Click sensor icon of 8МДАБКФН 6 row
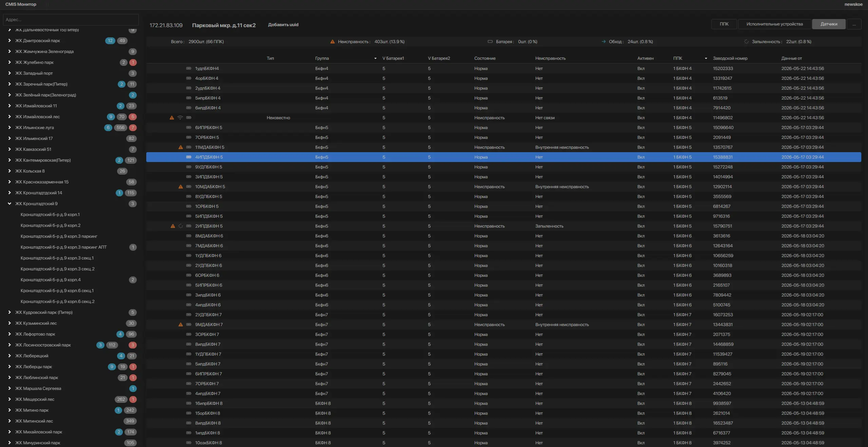The image size is (868, 447). [189, 236]
